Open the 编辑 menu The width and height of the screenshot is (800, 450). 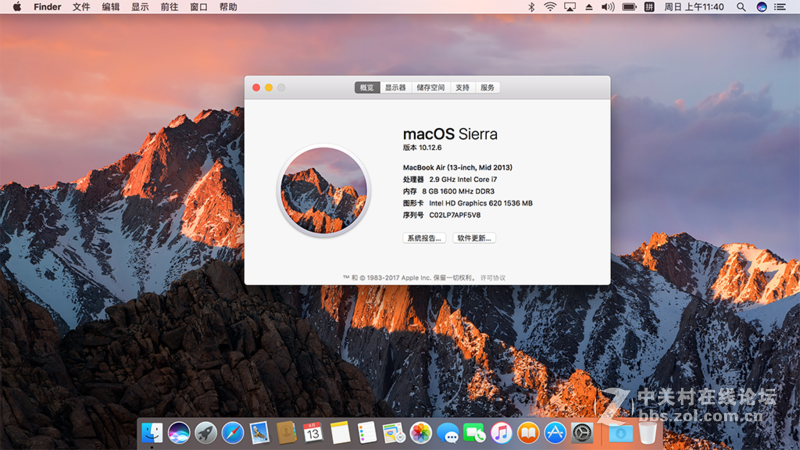pyautogui.click(x=111, y=7)
